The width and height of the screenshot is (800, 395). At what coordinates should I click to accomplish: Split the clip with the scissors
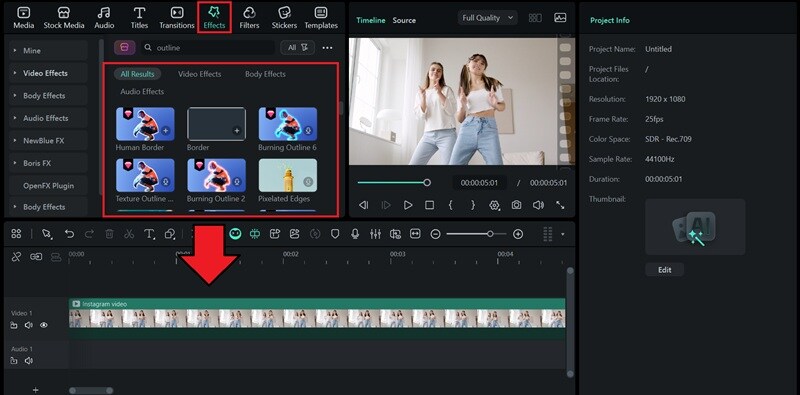tap(129, 234)
